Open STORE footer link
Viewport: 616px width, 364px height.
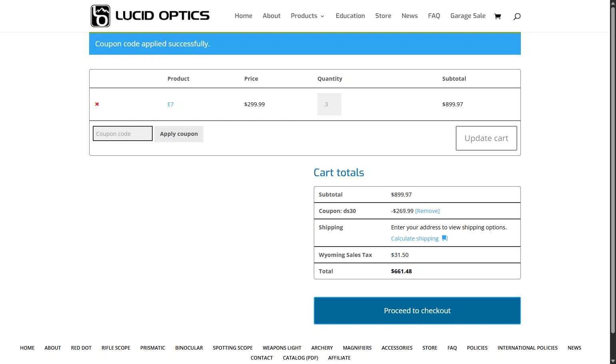click(430, 348)
